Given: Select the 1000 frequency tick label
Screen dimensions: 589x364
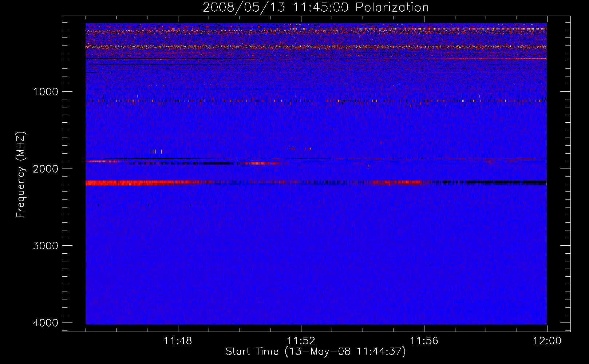Looking at the screenshot, I should tap(46, 92).
